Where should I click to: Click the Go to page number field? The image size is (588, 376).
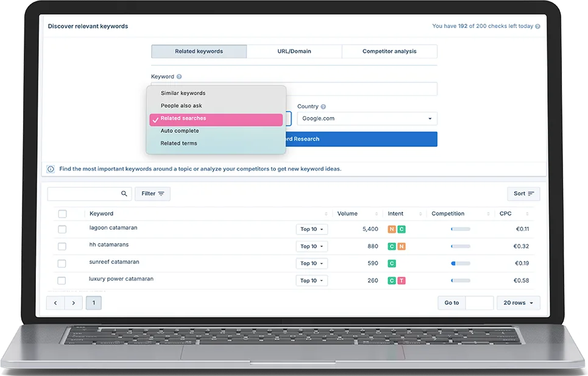(x=480, y=303)
